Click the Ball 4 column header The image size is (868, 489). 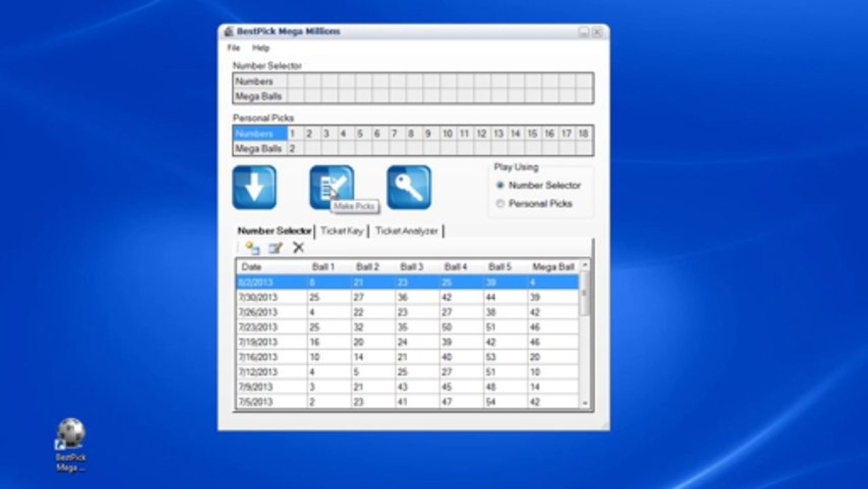461,267
